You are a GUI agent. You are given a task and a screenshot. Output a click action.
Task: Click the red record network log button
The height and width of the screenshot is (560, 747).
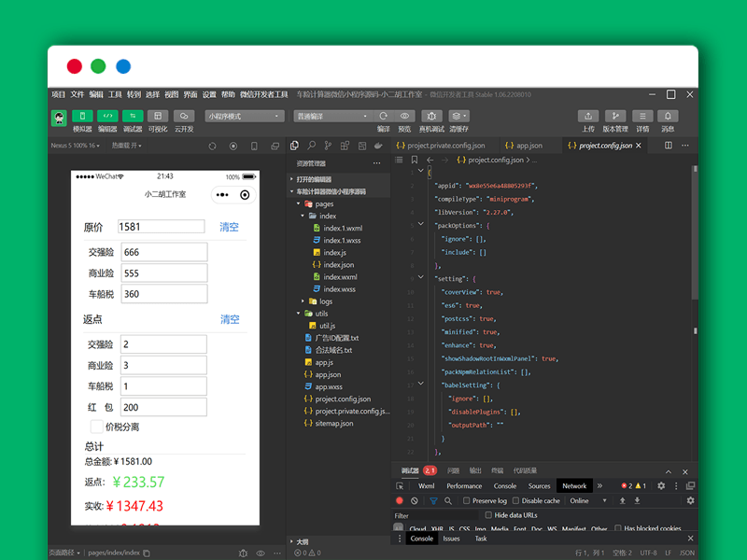click(x=400, y=500)
